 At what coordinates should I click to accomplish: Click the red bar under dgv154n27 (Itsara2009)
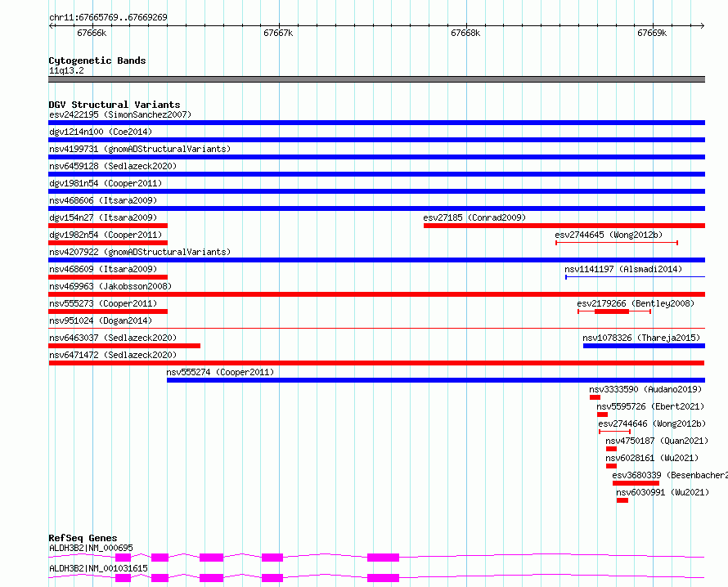point(108,226)
